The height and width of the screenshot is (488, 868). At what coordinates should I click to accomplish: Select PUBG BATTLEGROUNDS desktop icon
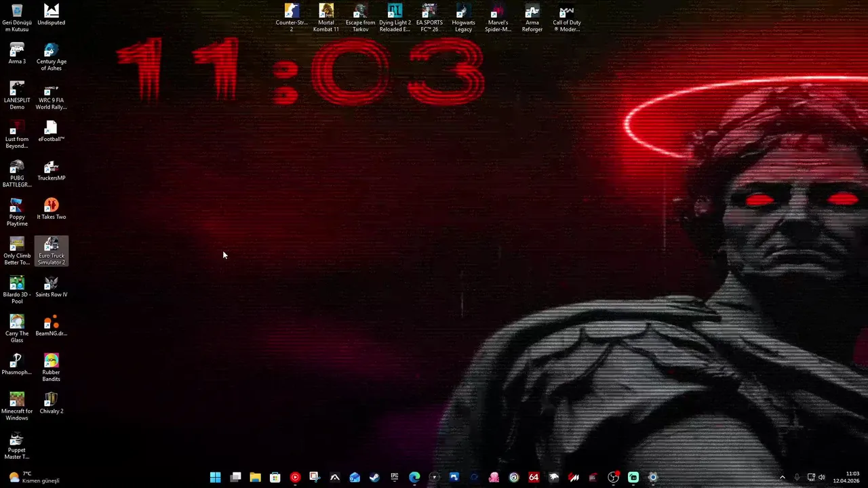(17, 174)
